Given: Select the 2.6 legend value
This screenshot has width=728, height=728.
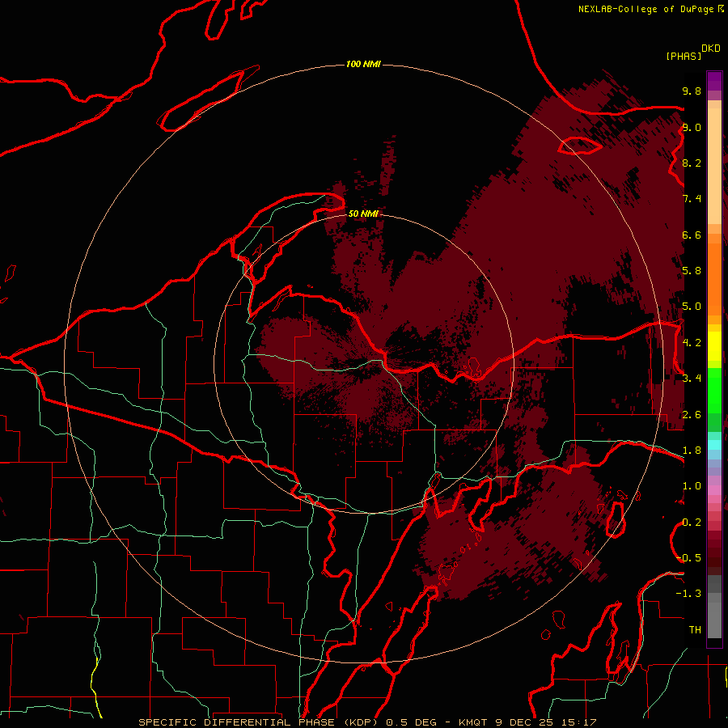Looking at the screenshot, I should [692, 415].
